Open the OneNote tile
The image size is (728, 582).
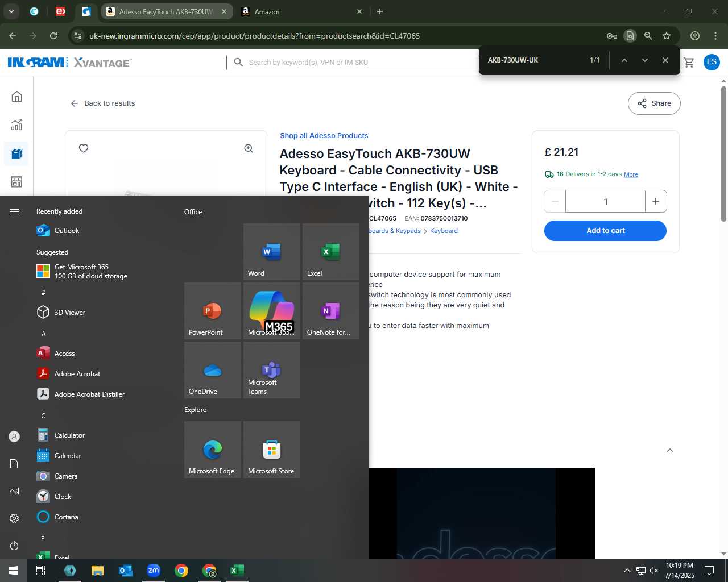330,310
